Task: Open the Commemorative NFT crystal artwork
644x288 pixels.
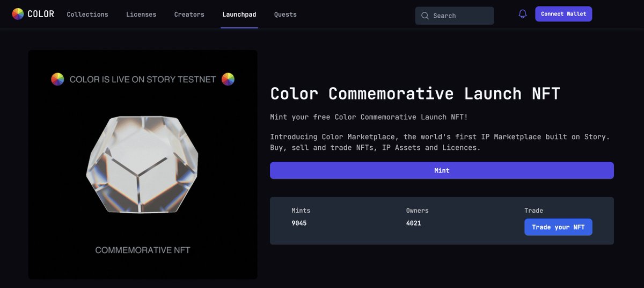Action: [x=143, y=164]
